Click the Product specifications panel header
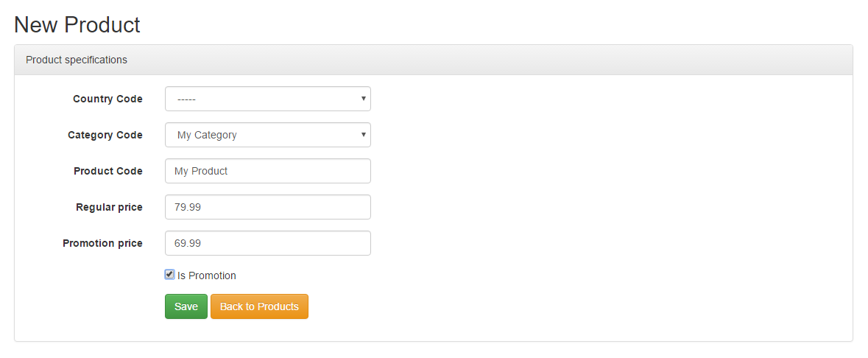 click(x=434, y=60)
